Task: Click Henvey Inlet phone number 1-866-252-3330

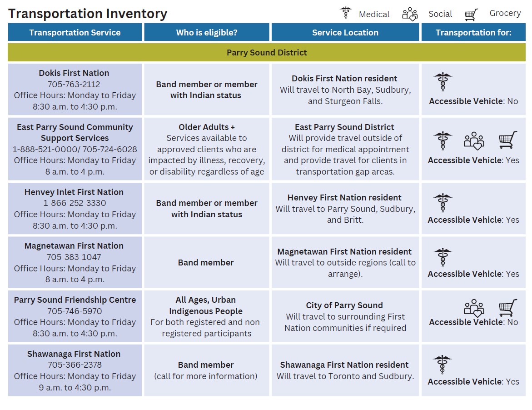Action: tap(75, 203)
